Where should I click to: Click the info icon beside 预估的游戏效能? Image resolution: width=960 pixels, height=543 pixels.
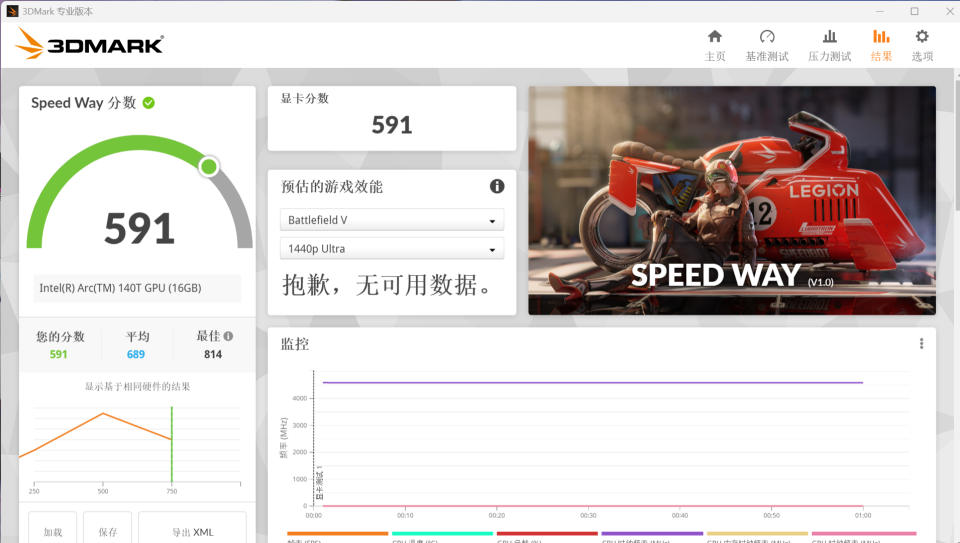pyautogui.click(x=497, y=186)
